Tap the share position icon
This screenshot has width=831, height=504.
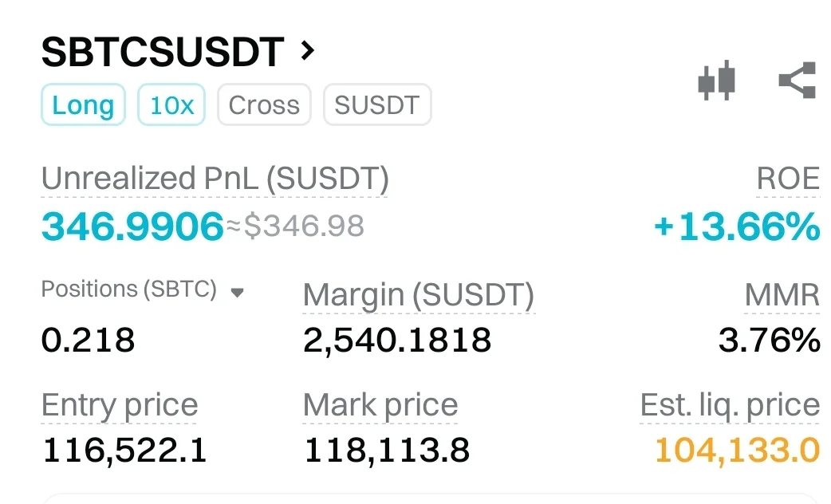[x=797, y=81]
